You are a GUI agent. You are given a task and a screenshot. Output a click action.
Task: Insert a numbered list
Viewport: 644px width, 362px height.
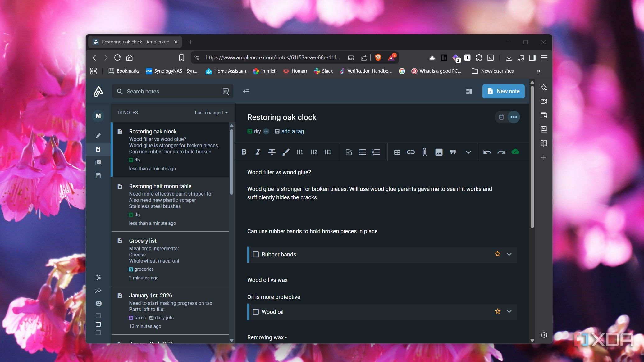pyautogui.click(x=376, y=152)
